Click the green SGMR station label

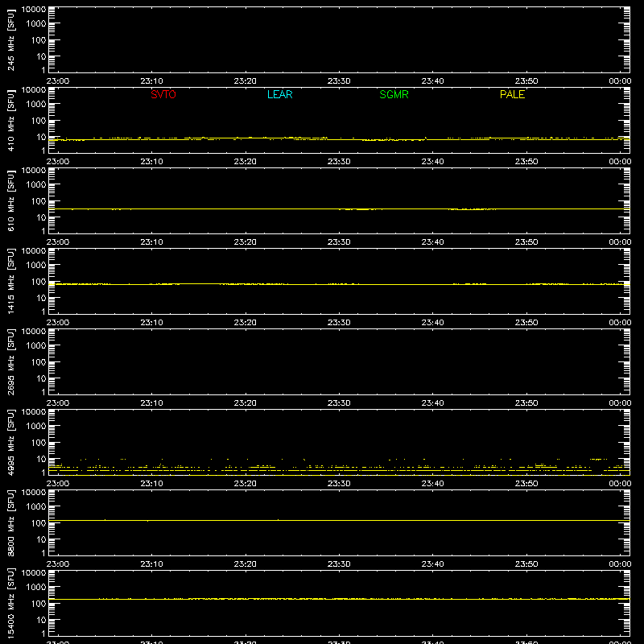pyautogui.click(x=394, y=94)
